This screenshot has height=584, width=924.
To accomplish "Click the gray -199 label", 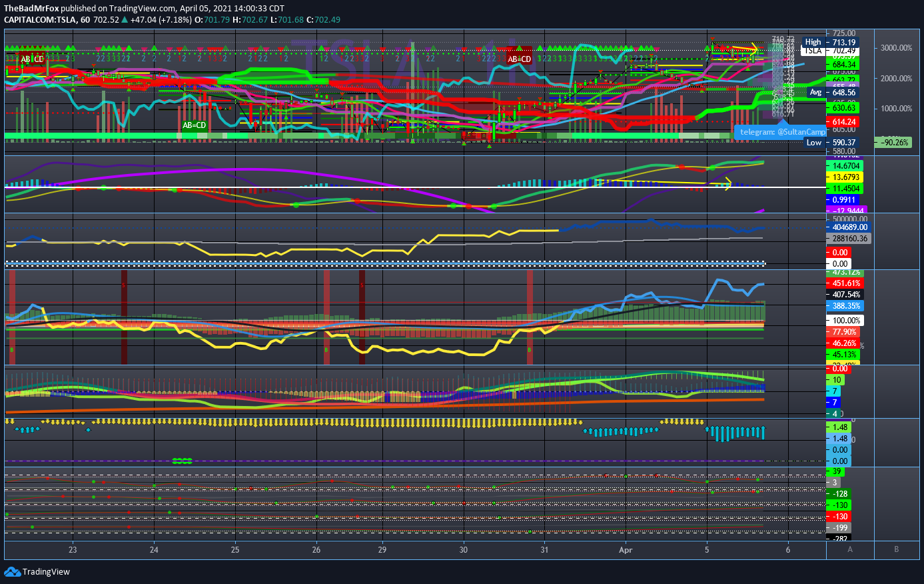I will pos(840,528).
